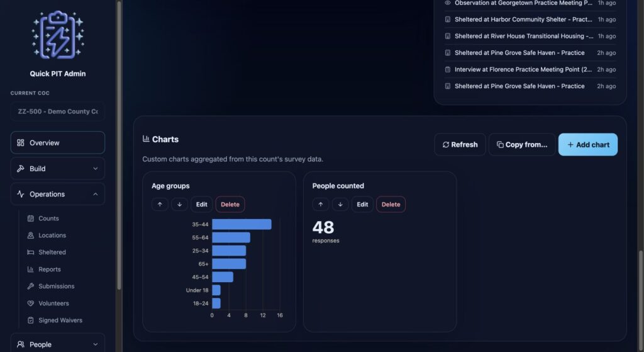
Task: Click the 65+ age group bar
Action: pos(229,264)
